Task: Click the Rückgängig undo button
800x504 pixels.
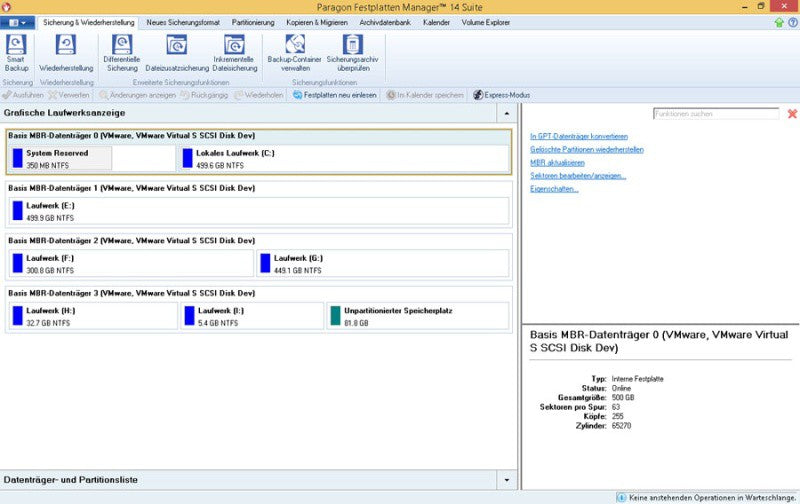Action: point(204,95)
